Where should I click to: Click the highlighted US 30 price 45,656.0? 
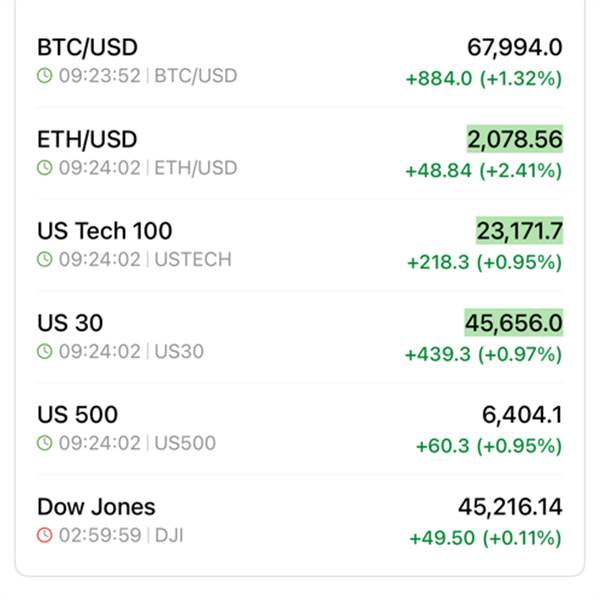(x=513, y=323)
